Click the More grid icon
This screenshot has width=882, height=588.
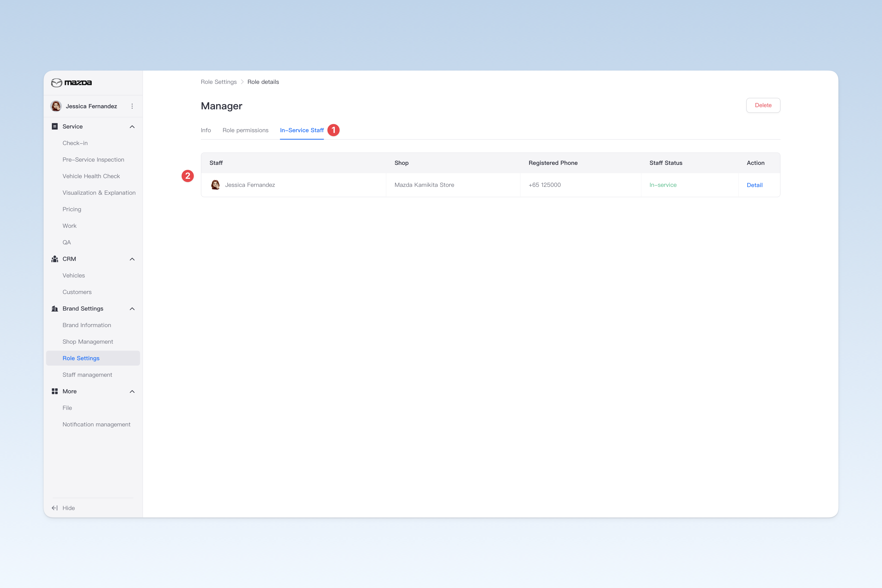click(55, 391)
